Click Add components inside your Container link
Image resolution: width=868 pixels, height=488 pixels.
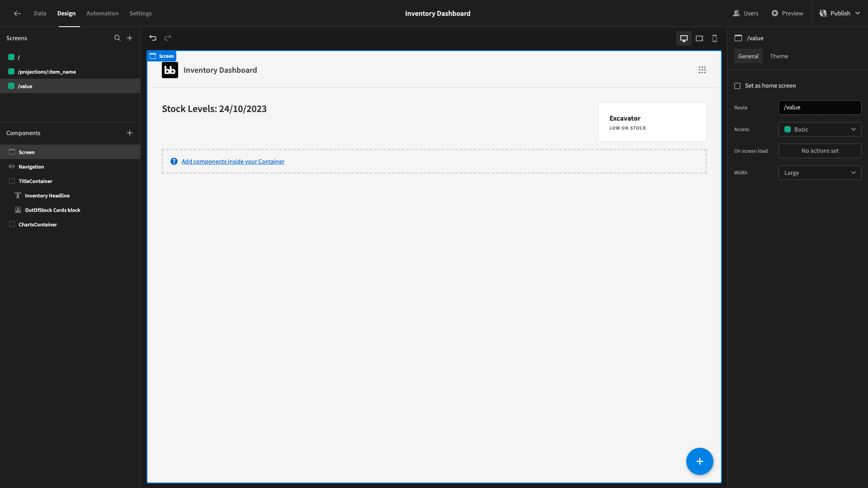[x=233, y=161]
